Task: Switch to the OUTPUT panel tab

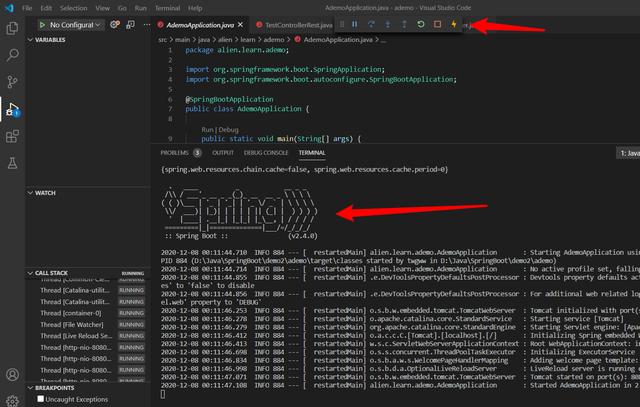Action: (x=223, y=152)
